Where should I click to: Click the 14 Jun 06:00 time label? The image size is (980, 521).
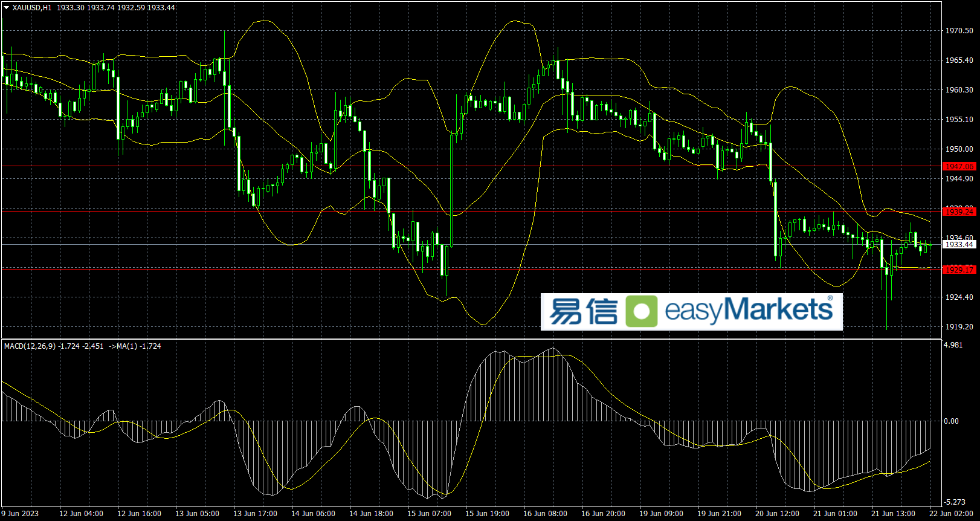point(313,514)
